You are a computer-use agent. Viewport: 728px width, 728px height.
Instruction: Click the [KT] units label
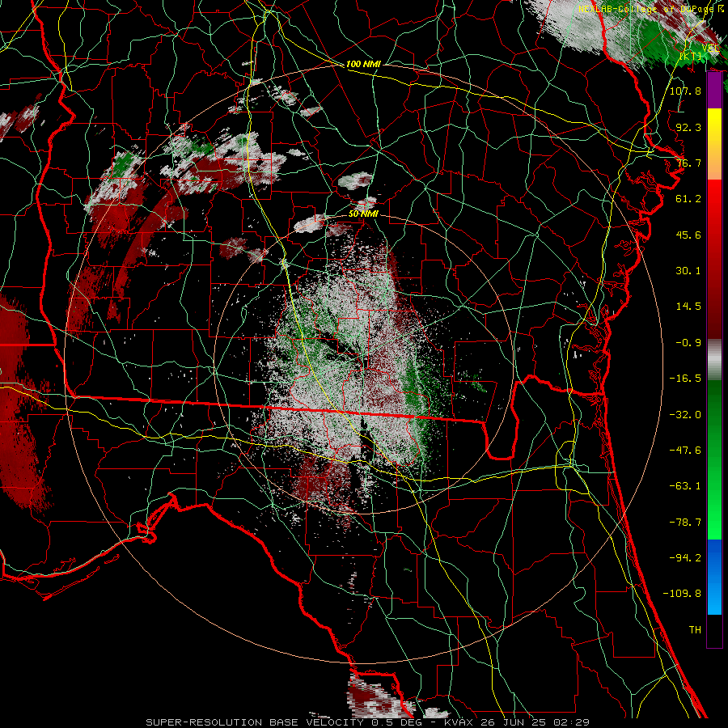(x=691, y=56)
